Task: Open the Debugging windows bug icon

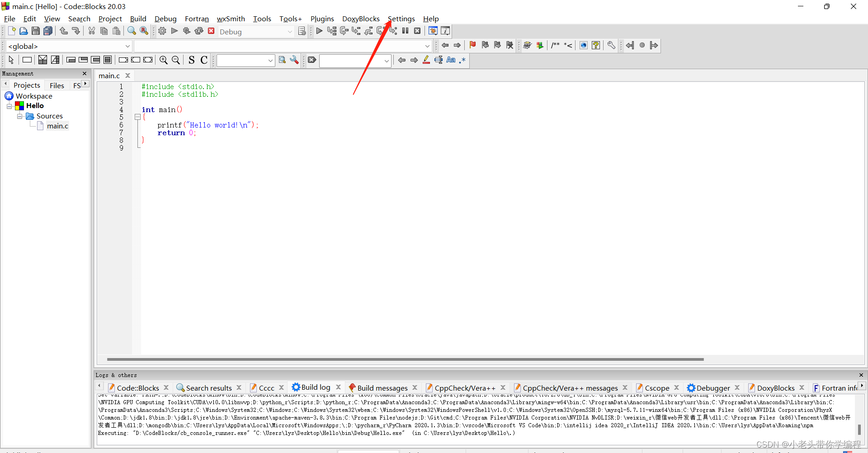Action: point(433,31)
